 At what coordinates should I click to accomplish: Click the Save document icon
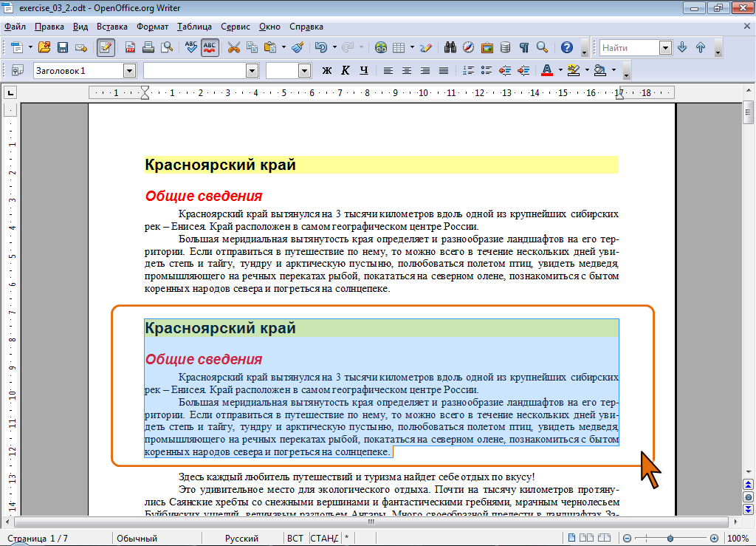pos(63,47)
